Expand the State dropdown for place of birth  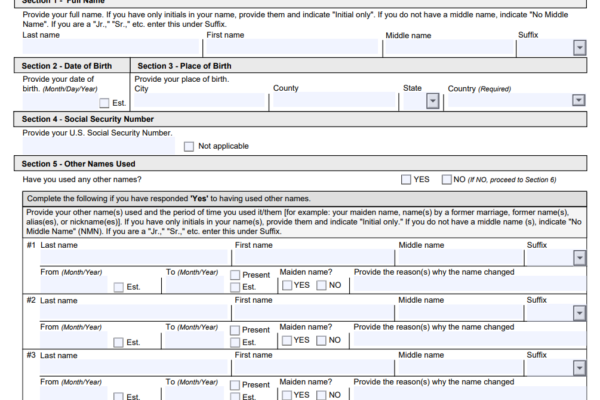point(432,101)
